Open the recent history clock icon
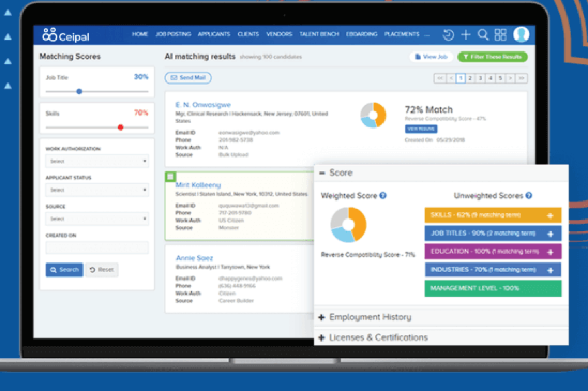The image size is (588, 391). point(448,34)
